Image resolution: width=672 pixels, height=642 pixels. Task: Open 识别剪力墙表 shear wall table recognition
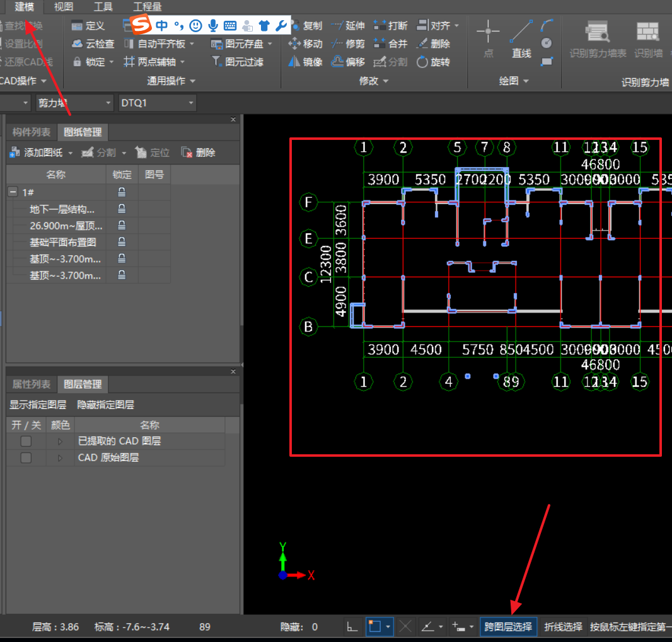point(598,40)
